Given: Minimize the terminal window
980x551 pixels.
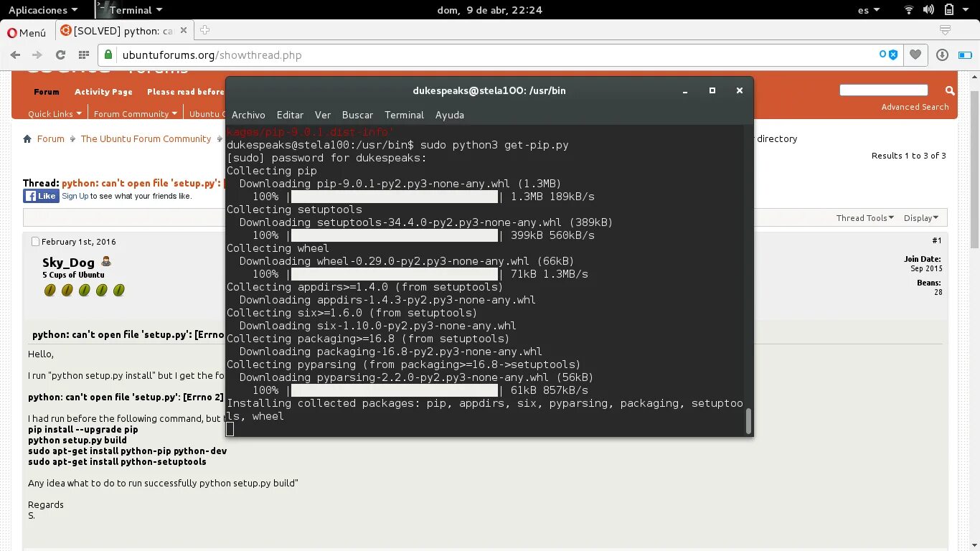Looking at the screenshot, I should (685, 91).
